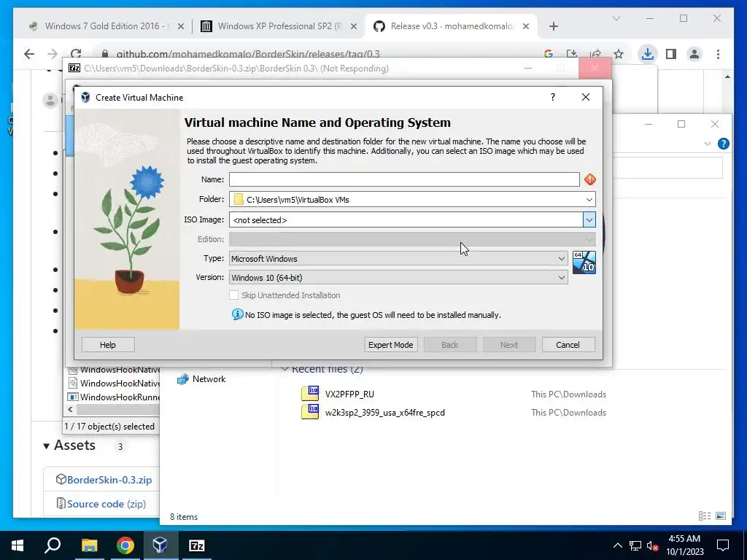Open a new Chrome tab
Screen dimensions: 747x560
pos(553,26)
